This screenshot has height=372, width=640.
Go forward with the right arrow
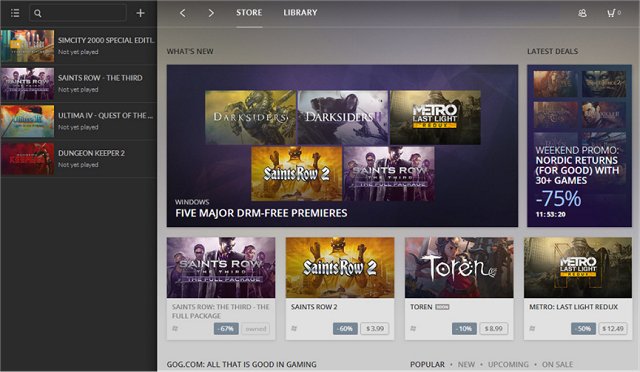pyautogui.click(x=211, y=13)
